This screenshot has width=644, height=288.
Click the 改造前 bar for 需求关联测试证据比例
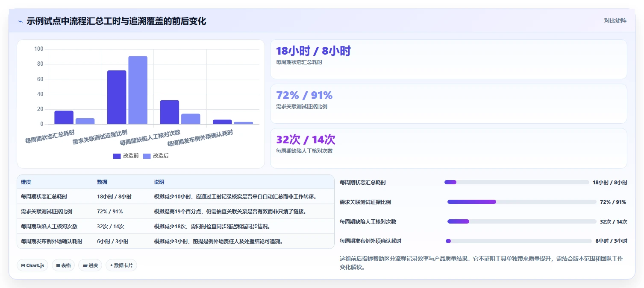(117, 97)
